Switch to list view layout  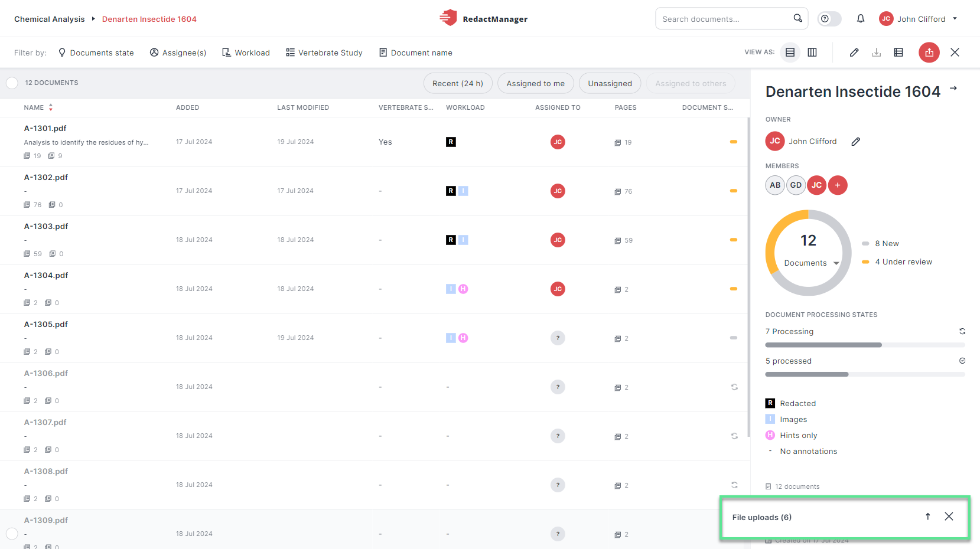pyautogui.click(x=790, y=53)
